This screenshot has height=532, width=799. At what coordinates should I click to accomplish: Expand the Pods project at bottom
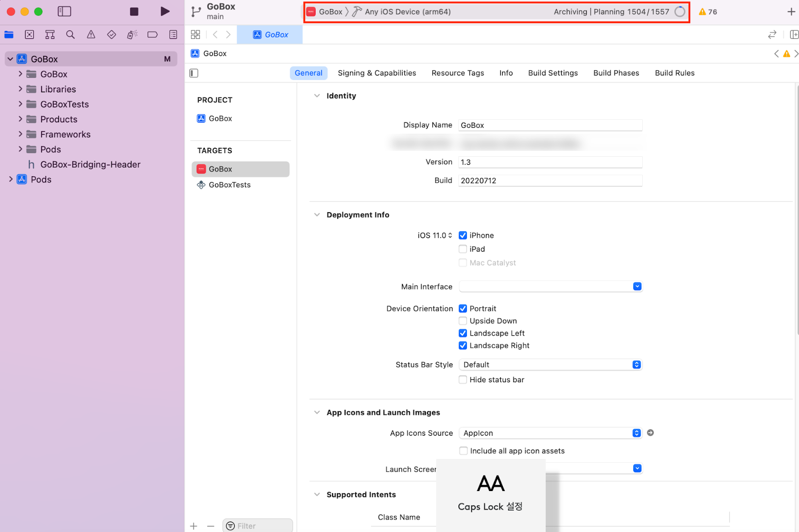(x=10, y=179)
